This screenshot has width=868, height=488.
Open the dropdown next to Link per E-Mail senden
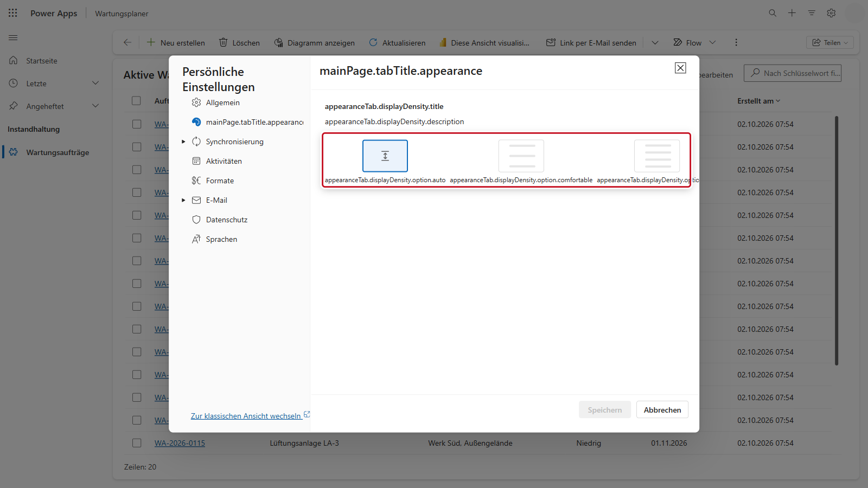coord(655,42)
